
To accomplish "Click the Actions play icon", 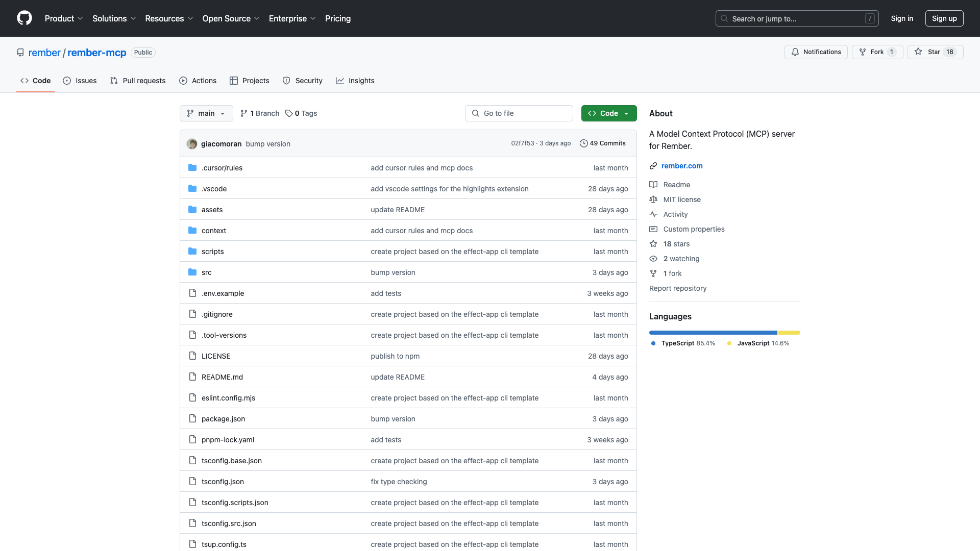I will 183,81.
